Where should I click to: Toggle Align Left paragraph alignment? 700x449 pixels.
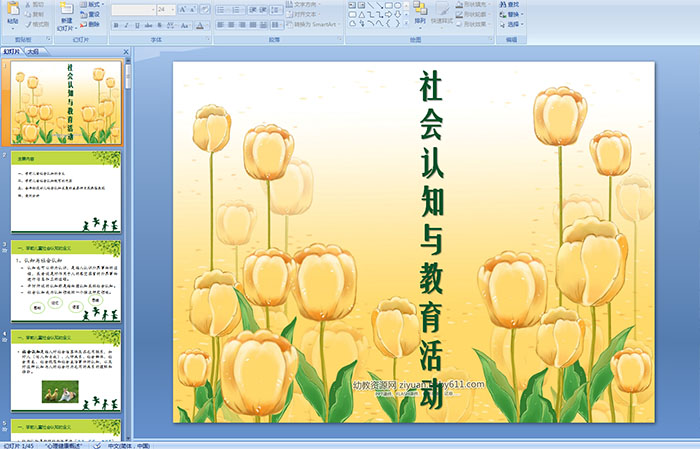click(221, 25)
